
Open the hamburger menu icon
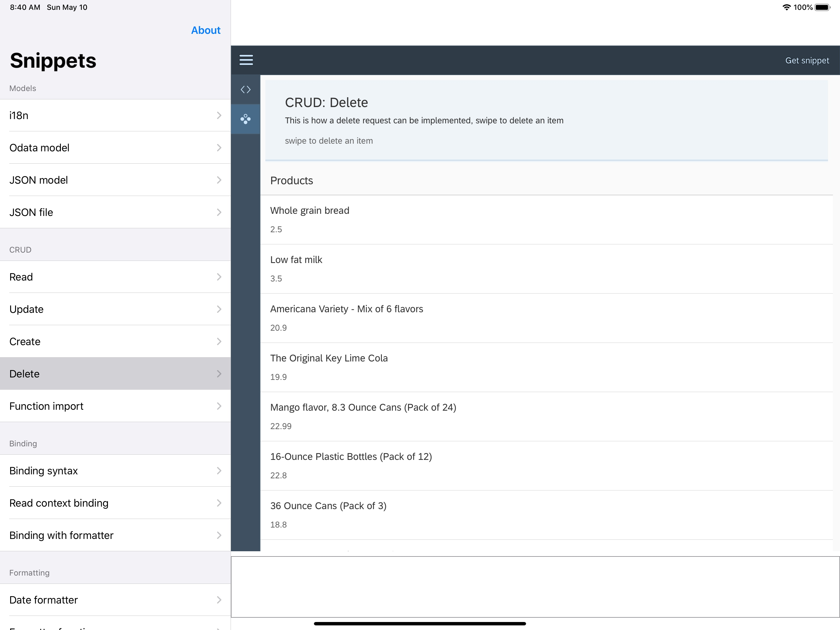click(x=246, y=60)
